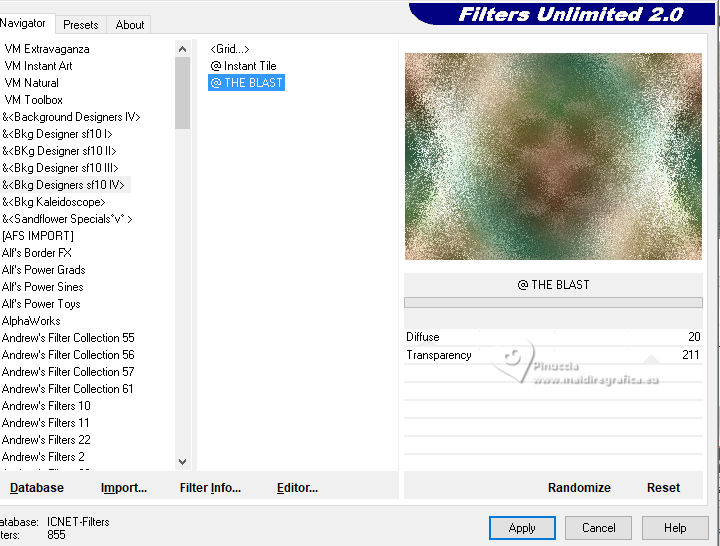The image size is (720, 546).
Task: Click scroll-up arrow of category list
Action: coord(182,49)
